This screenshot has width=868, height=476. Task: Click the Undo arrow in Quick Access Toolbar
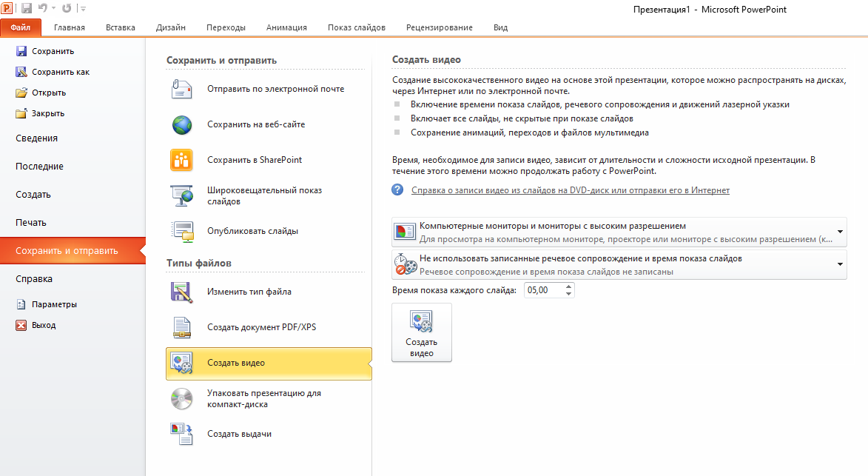point(43,8)
